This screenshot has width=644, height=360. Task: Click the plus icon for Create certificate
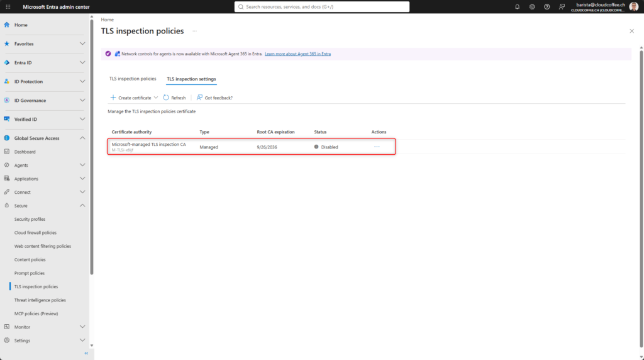pyautogui.click(x=113, y=98)
